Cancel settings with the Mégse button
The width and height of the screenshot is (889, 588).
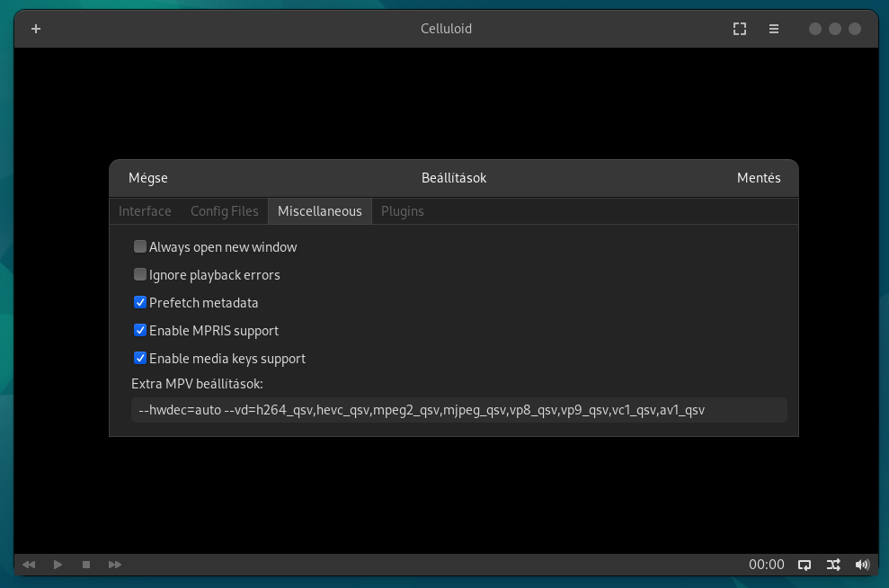148,178
